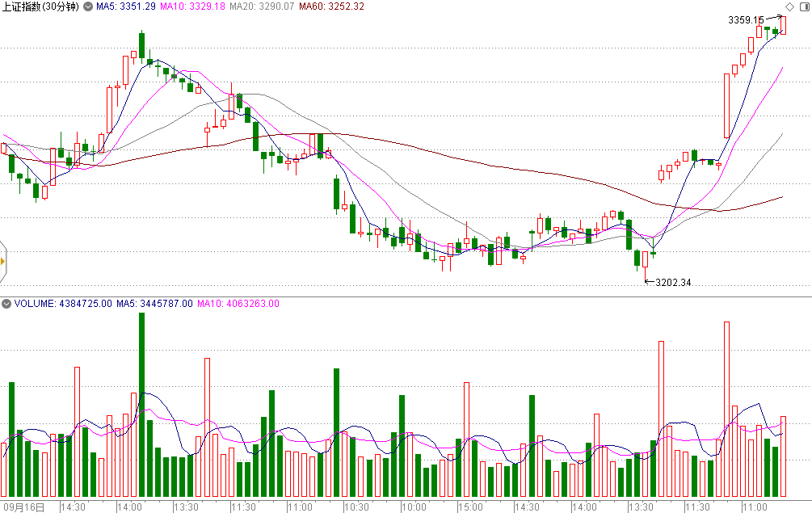The width and height of the screenshot is (812, 513).
Task: Click the 3359.15 high price marker
Action: pyautogui.click(x=745, y=19)
